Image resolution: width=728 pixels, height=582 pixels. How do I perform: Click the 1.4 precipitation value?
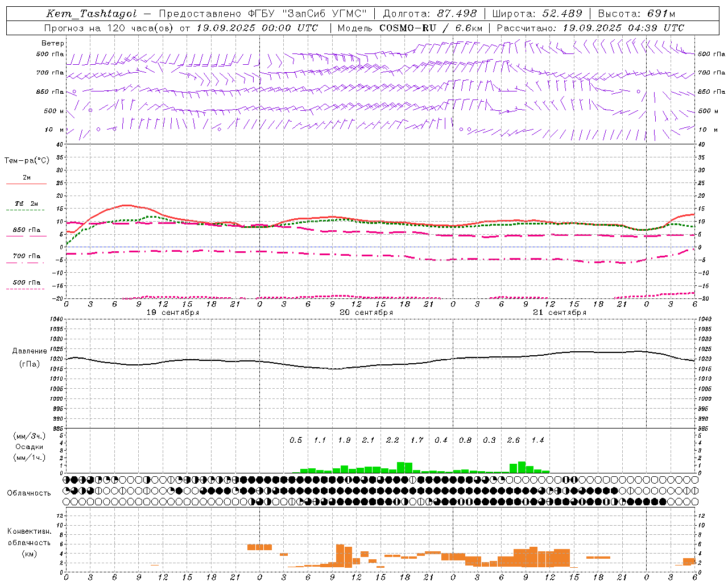[537, 440]
